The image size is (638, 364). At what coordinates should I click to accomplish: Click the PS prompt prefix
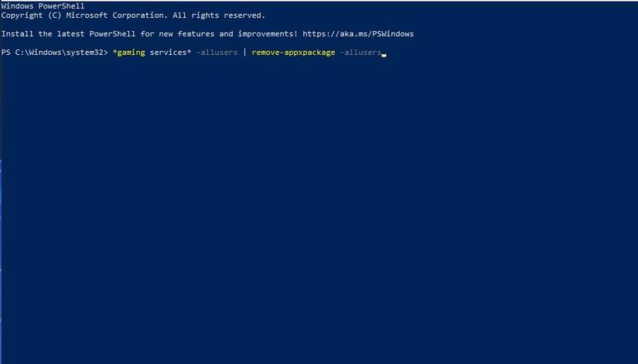coord(6,53)
